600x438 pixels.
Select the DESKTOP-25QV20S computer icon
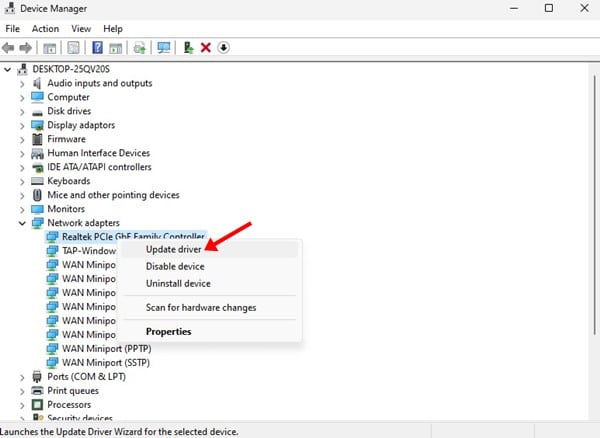click(x=23, y=69)
